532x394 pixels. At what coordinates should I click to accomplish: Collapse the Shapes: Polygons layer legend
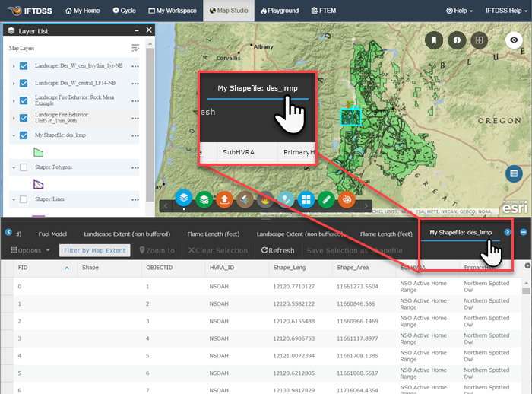[x=14, y=167]
